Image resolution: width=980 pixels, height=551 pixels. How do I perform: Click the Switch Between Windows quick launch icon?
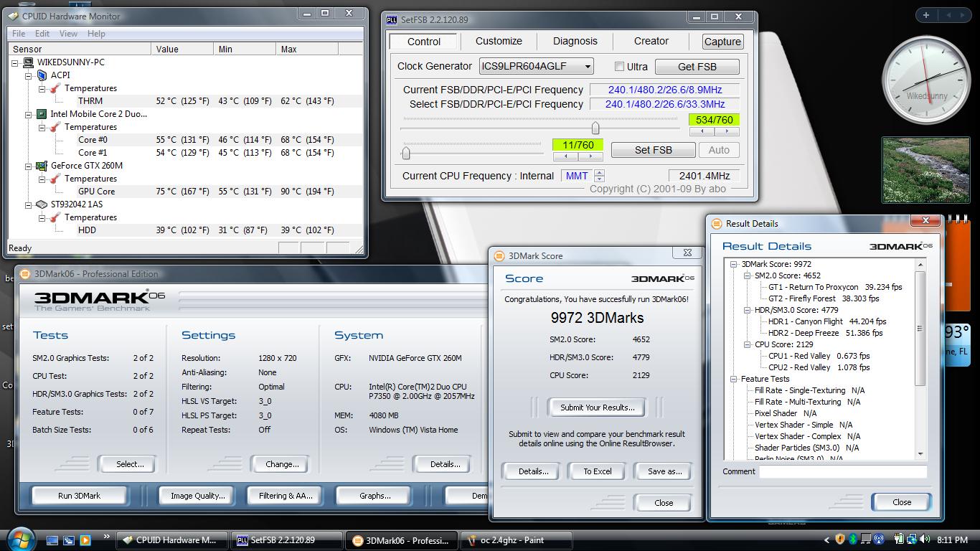pos(69,540)
